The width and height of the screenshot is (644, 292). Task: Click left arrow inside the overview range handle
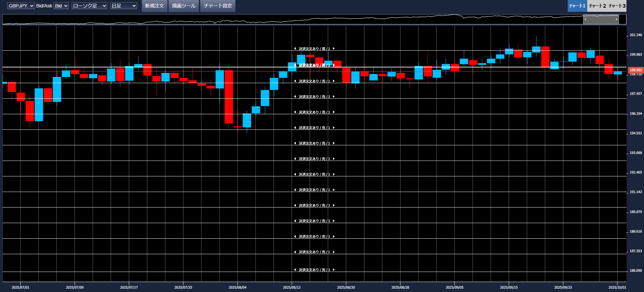tap(585, 19)
